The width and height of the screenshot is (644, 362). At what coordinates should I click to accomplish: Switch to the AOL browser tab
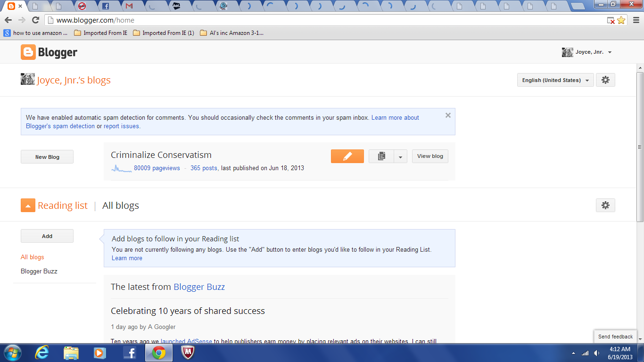point(176,6)
